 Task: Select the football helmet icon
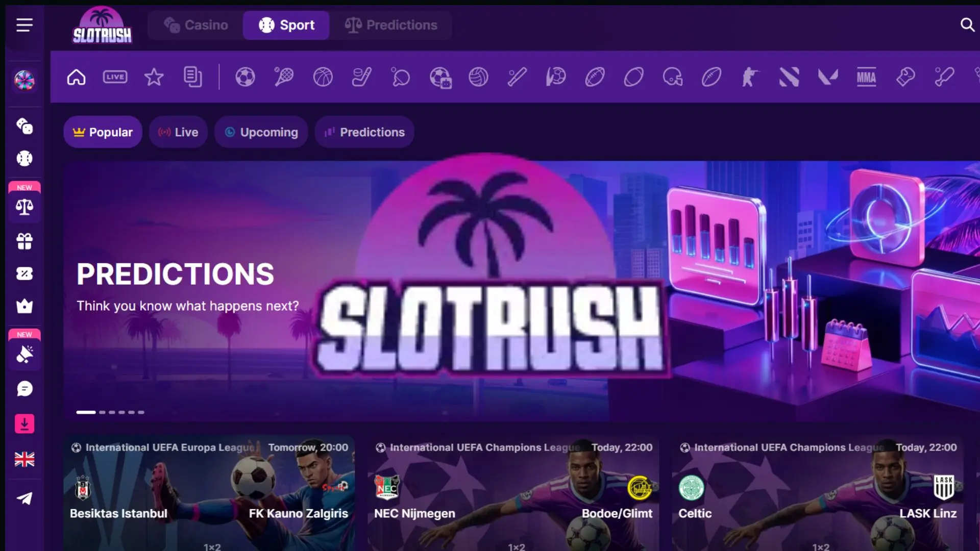tap(673, 77)
